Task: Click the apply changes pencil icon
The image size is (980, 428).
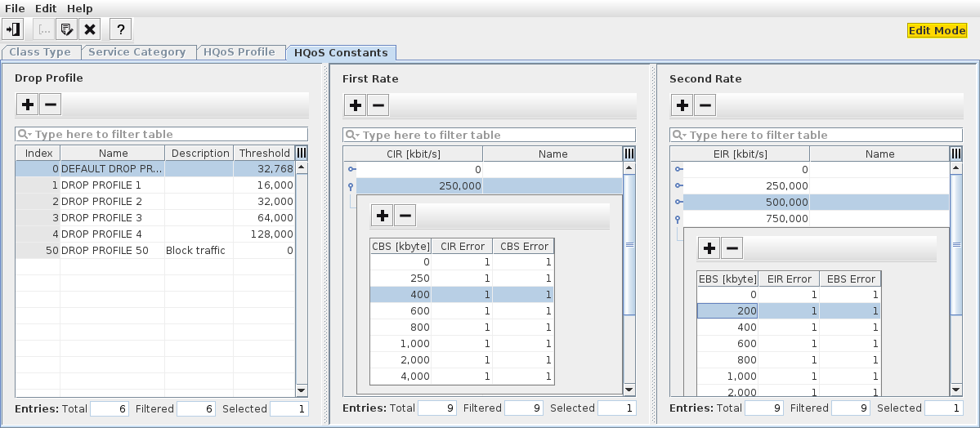Action: click(67, 29)
